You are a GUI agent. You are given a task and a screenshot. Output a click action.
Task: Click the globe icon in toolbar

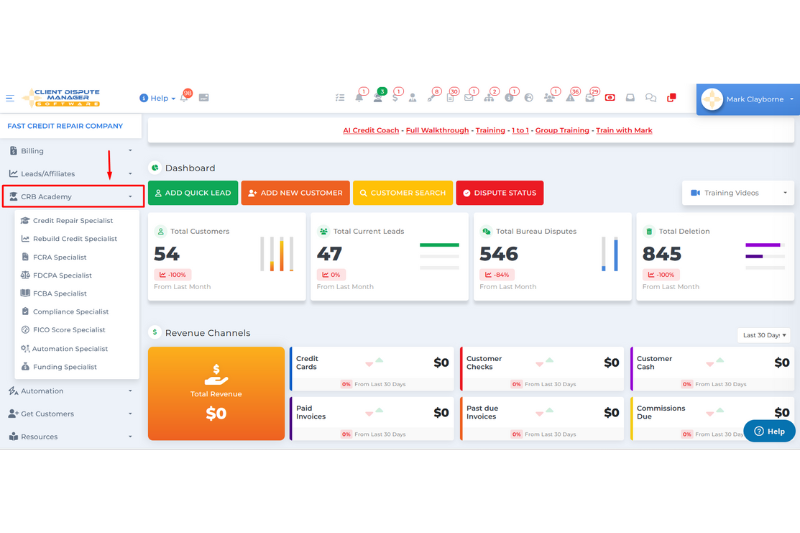pyautogui.click(x=529, y=97)
